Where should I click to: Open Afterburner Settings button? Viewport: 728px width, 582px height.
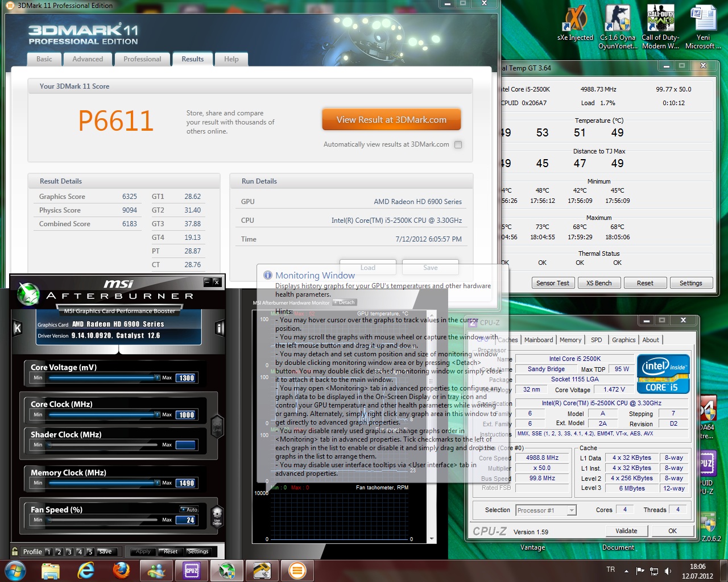click(x=198, y=551)
